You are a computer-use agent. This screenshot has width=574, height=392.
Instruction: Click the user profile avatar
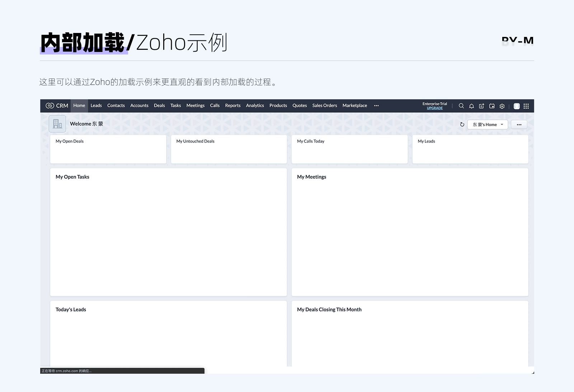click(517, 106)
